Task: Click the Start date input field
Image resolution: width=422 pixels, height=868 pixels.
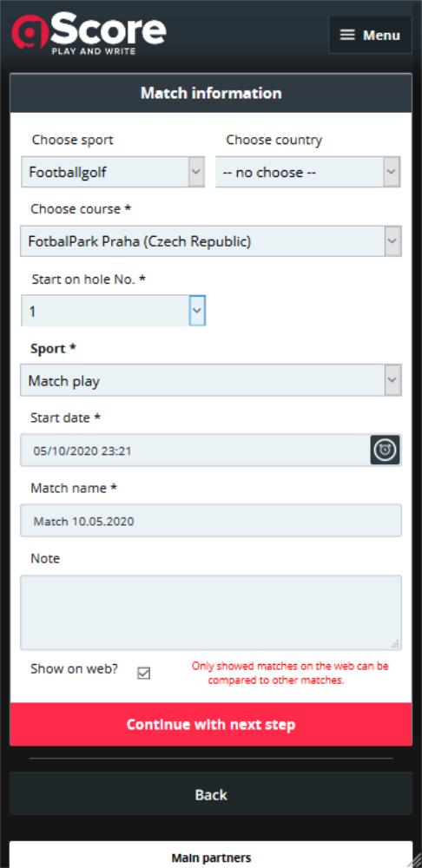Action: (x=195, y=450)
